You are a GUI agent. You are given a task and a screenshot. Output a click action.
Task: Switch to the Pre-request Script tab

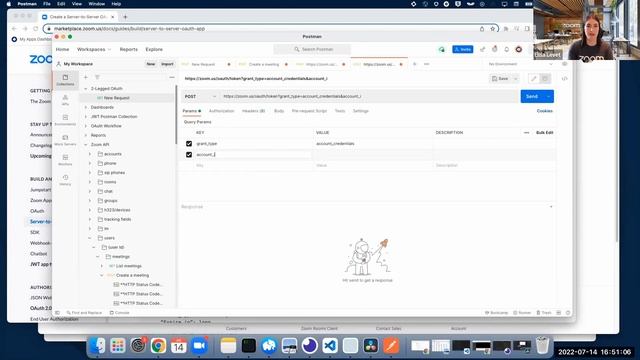coord(309,111)
